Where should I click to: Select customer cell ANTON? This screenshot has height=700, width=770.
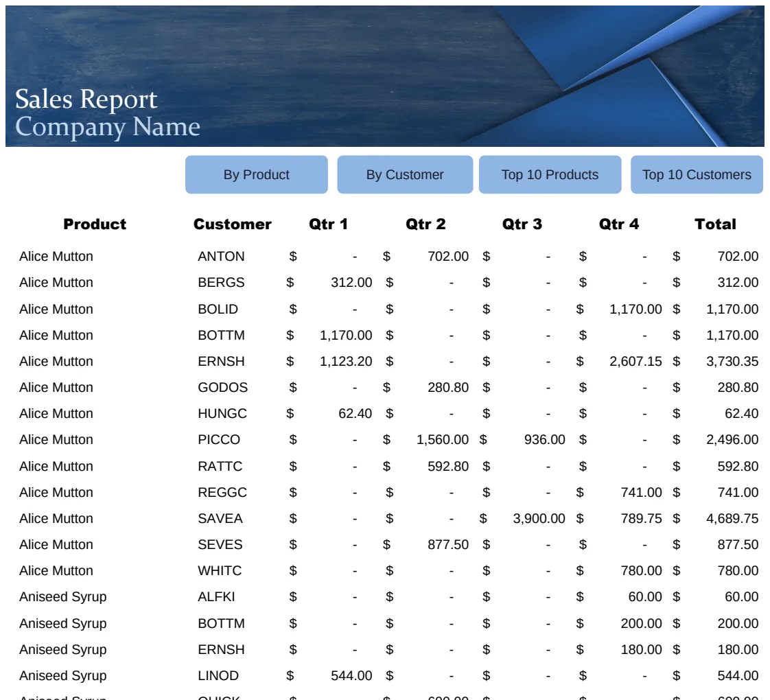pyautogui.click(x=221, y=257)
